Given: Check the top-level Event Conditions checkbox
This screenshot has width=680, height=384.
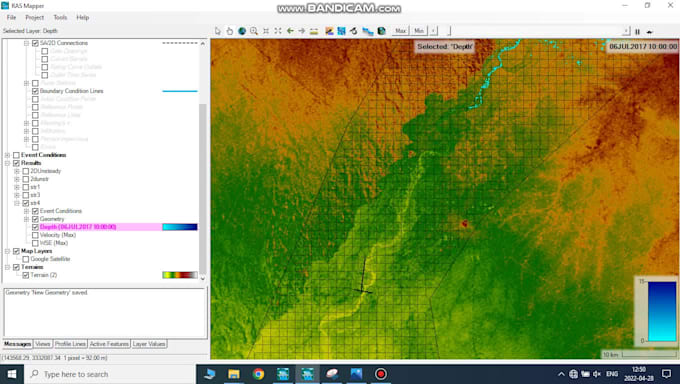Looking at the screenshot, I should click(16, 155).
